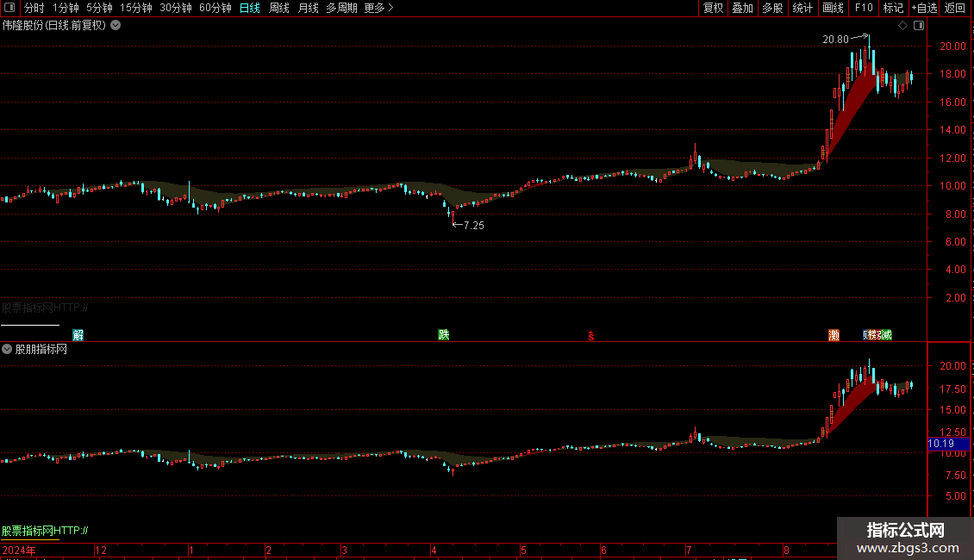Open the 多周期 multi-period view
This screenshot has height=560, width=974.
click(341, 8)
